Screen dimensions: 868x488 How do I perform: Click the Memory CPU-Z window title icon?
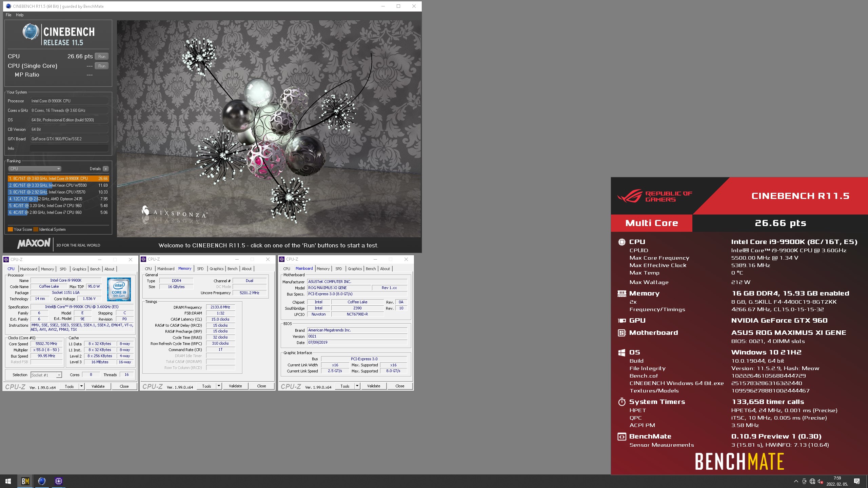click(x=143, y=259)
